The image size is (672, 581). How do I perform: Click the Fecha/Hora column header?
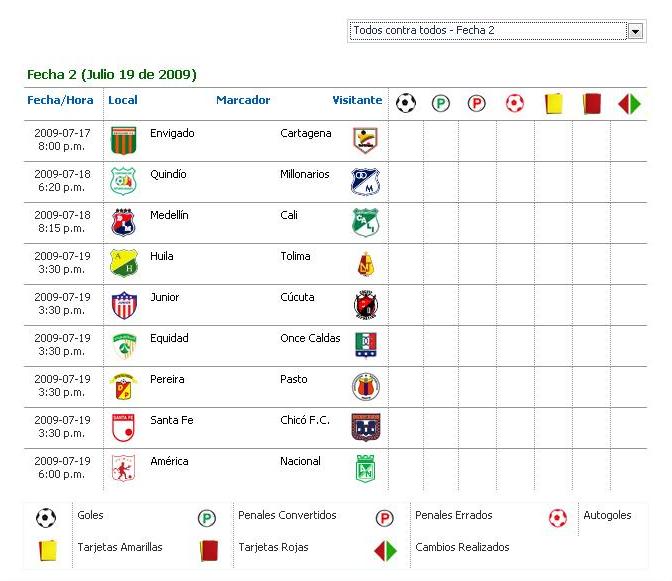click(x=60, y=100)
